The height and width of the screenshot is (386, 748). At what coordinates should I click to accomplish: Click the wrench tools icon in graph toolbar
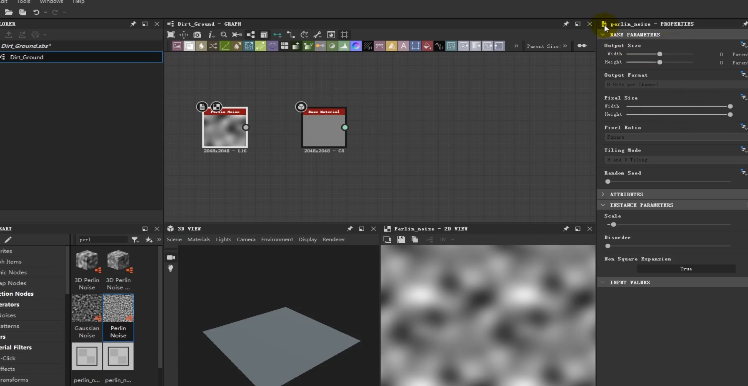pyautogui.click(x=318, y=34)
